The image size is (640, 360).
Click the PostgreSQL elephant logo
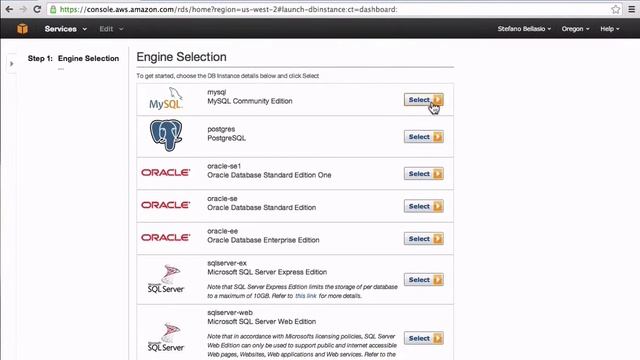pos(166,135)
